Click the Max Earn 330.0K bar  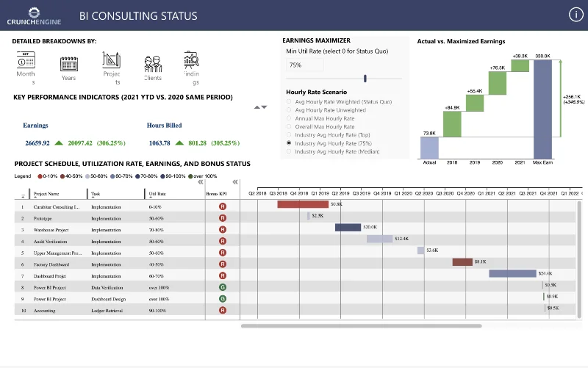point(542,109)
